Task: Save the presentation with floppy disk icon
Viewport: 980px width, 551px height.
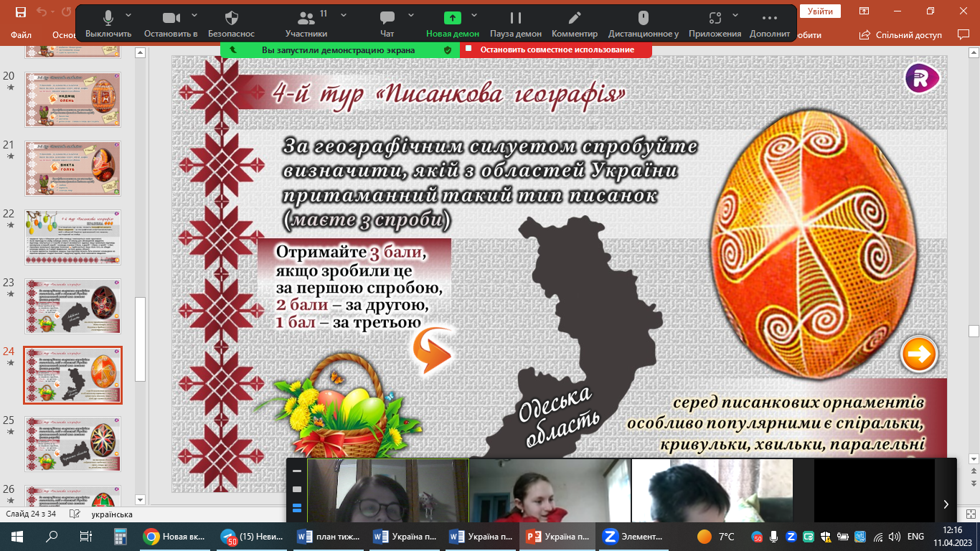Action: [20, 11]
